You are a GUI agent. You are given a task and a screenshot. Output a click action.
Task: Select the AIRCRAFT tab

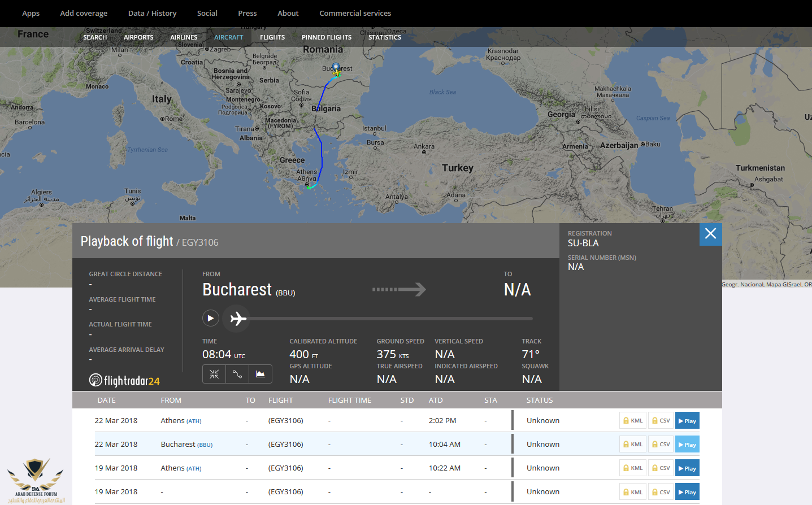228,37
